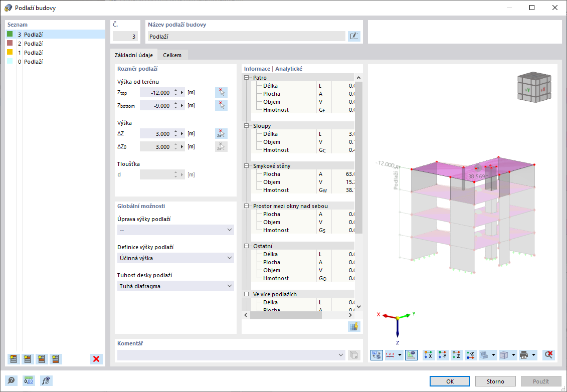This screenshot has width=567, height=392.
Task: Click Ztop arrow button right of spinner
Action: [x=182, y=93]
